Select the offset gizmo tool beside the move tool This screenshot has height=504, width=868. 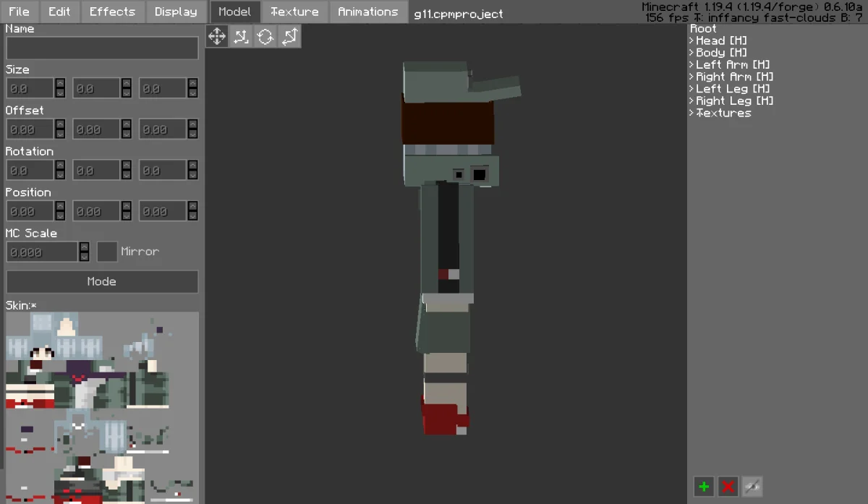pyautogui.click(x=241, y=36)
